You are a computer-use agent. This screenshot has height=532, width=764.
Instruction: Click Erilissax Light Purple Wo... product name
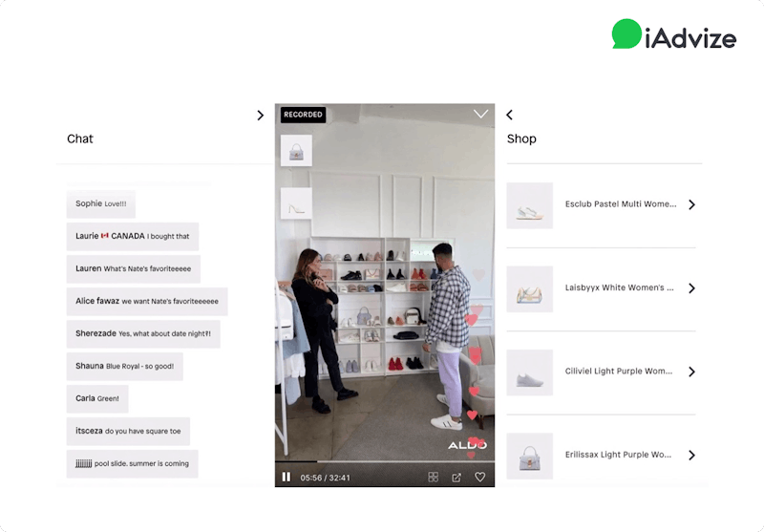pos(618,455)
